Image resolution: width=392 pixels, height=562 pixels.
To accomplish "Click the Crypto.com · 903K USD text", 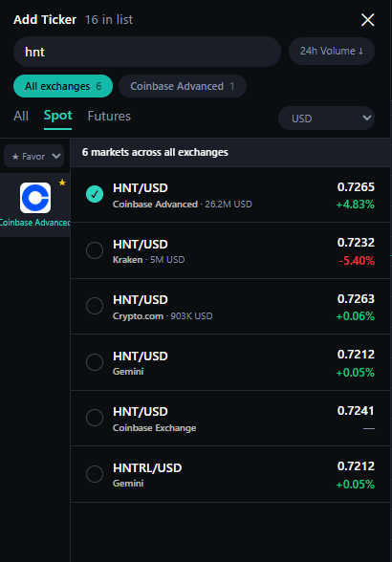I will point(163,316).
